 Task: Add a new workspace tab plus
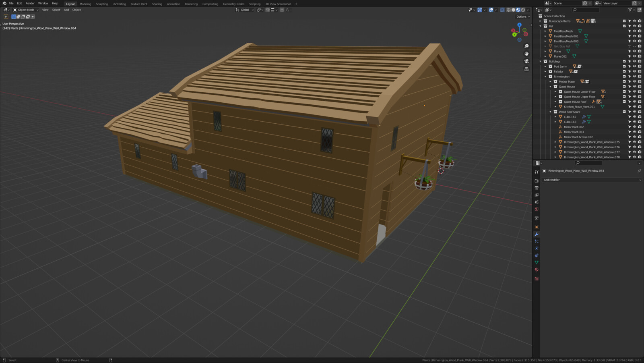click(x=296, y=4)
